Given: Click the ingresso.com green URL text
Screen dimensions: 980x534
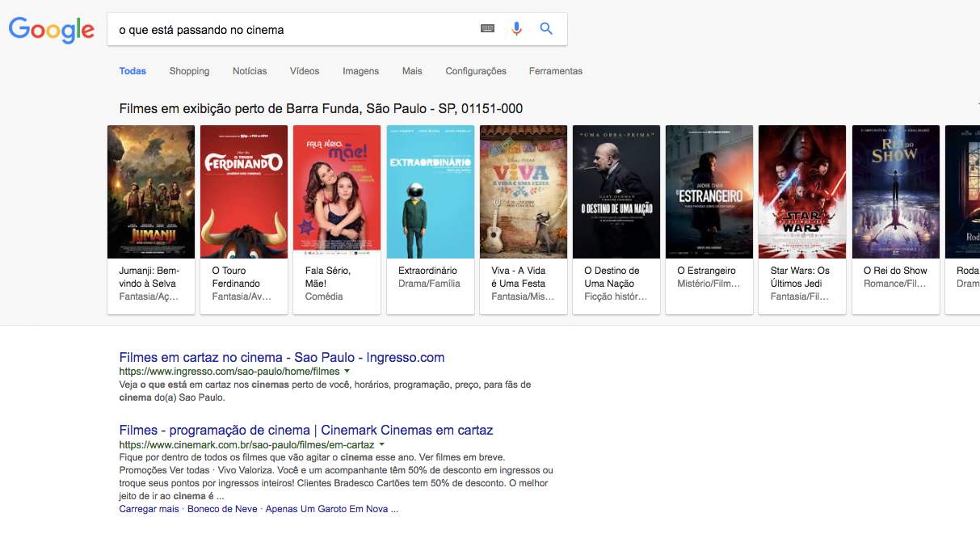Looking at the screenshot, I should [229, 372].
